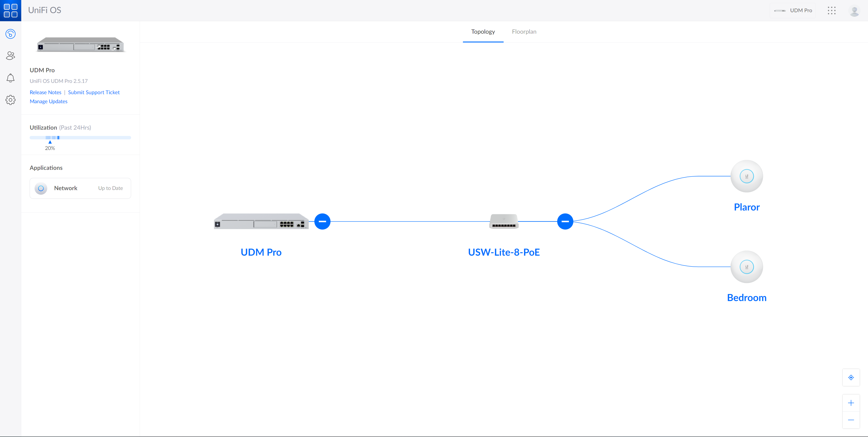
Task: Recenter the topology view with target icon
Action: coord(851,377)
